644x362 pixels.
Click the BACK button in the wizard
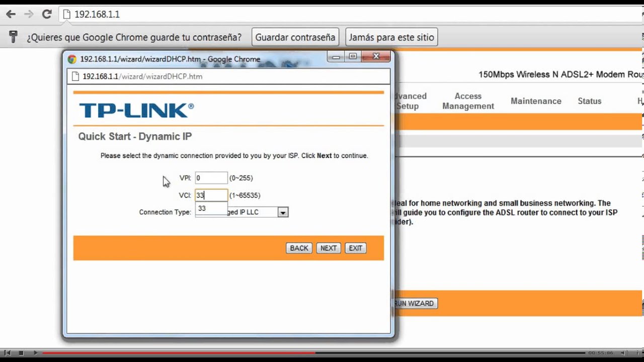tap(299, 248)
